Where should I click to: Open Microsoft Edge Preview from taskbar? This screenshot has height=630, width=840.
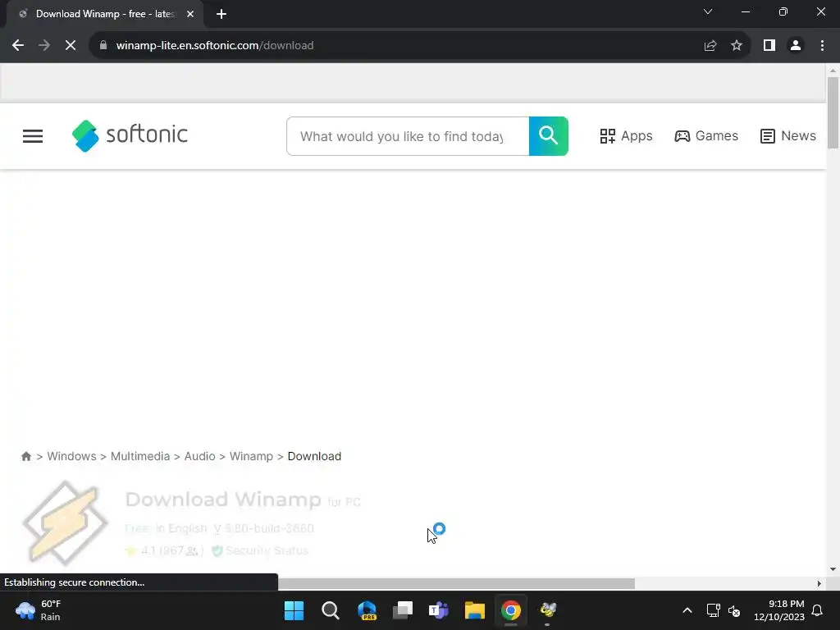367,610
